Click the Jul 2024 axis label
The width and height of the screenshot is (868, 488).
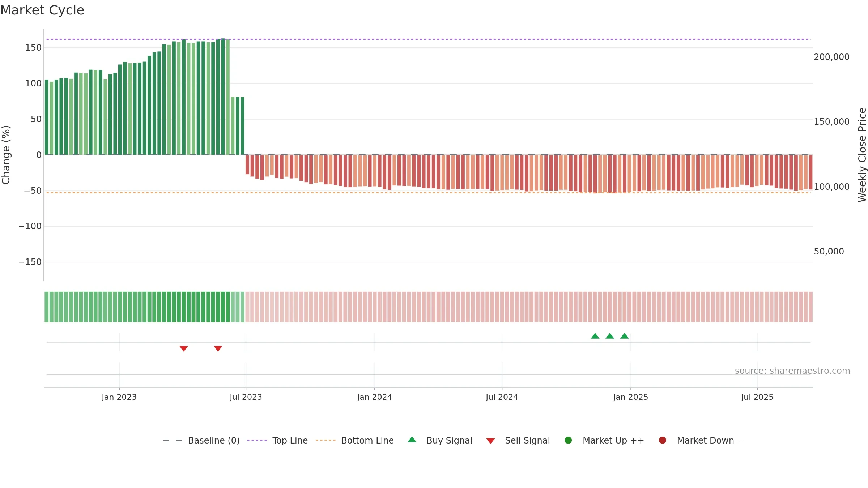[502, 397]
